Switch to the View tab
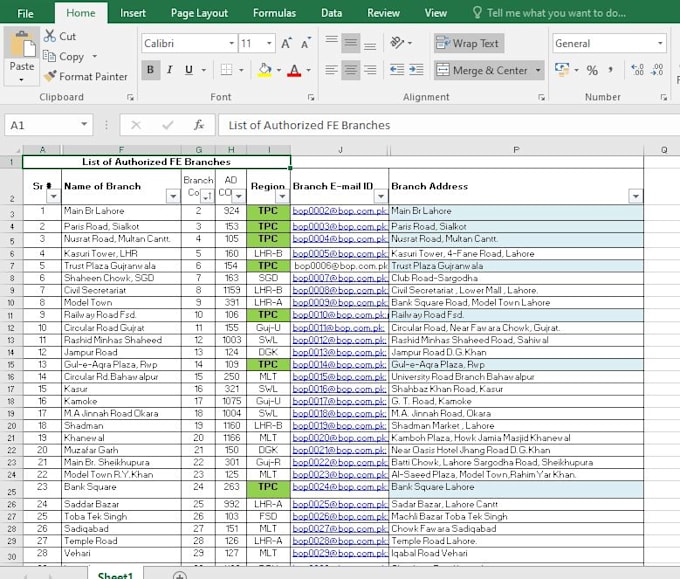 [435, 13]
